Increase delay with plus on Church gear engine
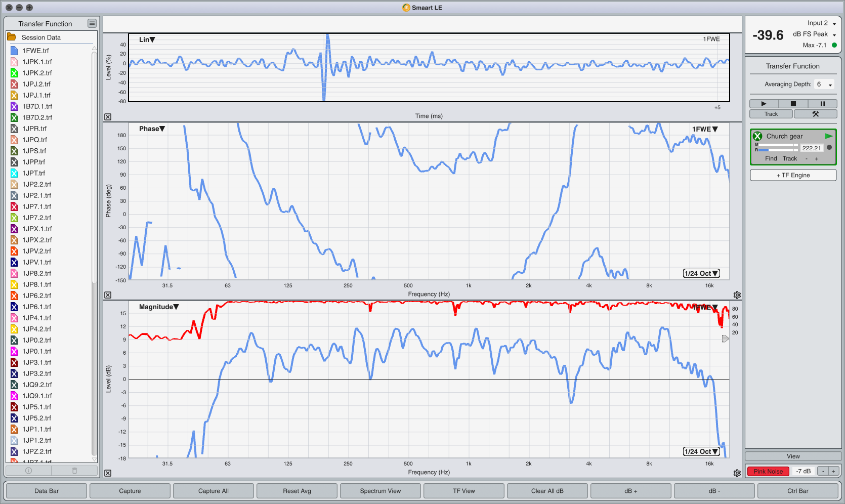 pos(817,159)
